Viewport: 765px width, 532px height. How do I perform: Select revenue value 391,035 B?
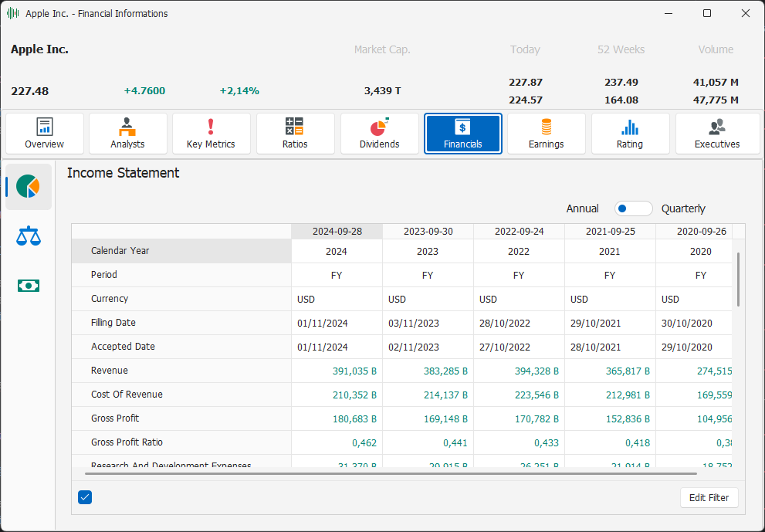(x=354, y=371)
